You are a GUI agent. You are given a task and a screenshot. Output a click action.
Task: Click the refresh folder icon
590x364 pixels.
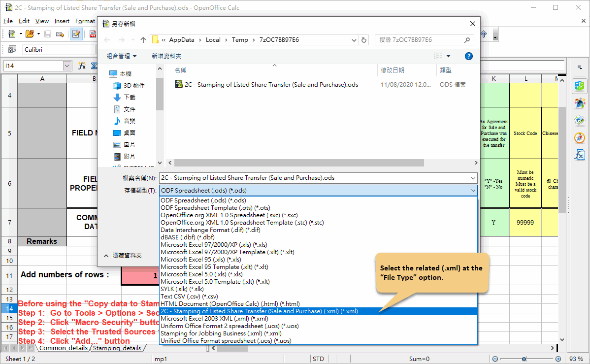coord(364,40)
